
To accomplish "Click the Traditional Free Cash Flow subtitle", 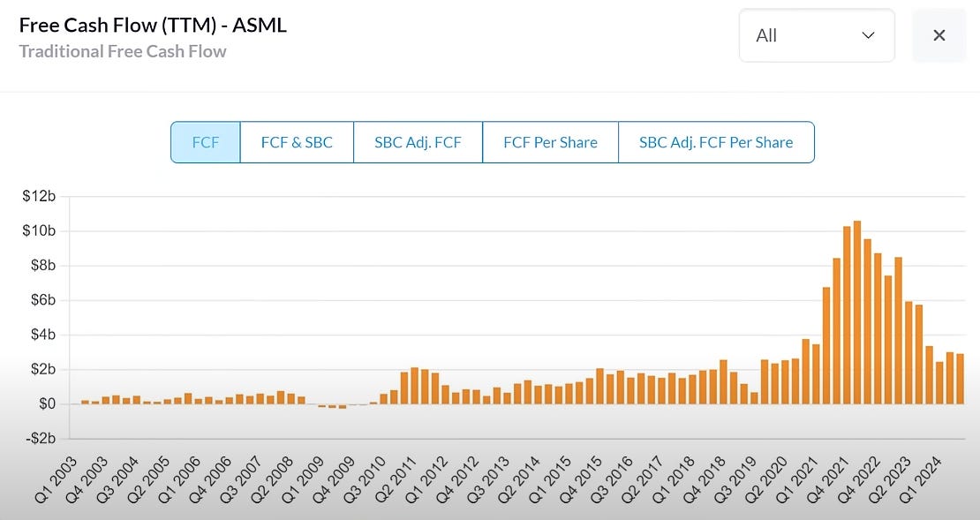I will 123,52.
